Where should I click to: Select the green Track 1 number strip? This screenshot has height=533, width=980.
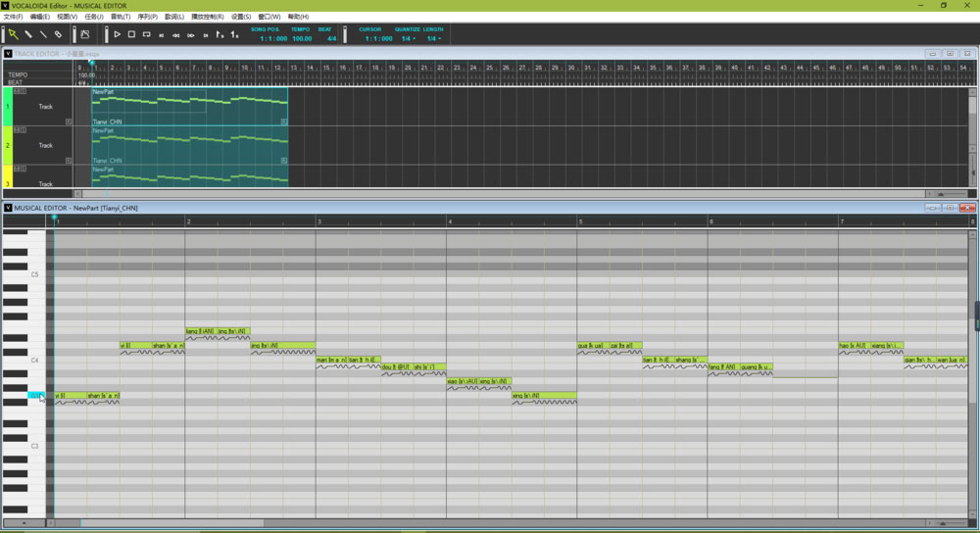[x=8, y=107]
